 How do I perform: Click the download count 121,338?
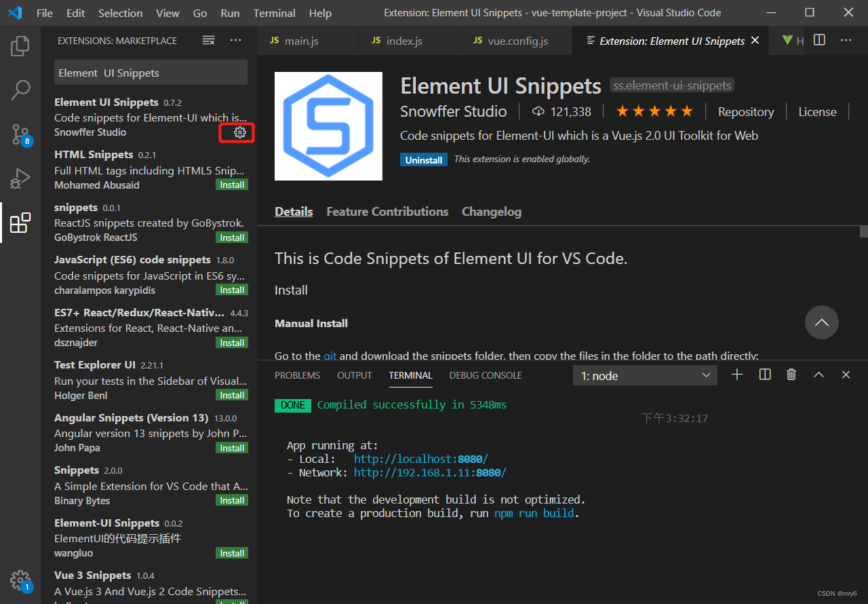coord(561,112)
